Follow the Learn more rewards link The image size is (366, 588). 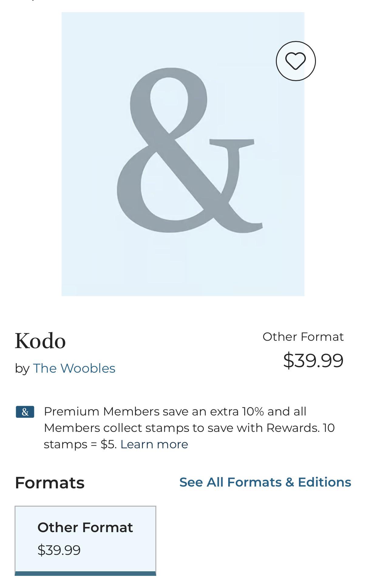(154, 444)
